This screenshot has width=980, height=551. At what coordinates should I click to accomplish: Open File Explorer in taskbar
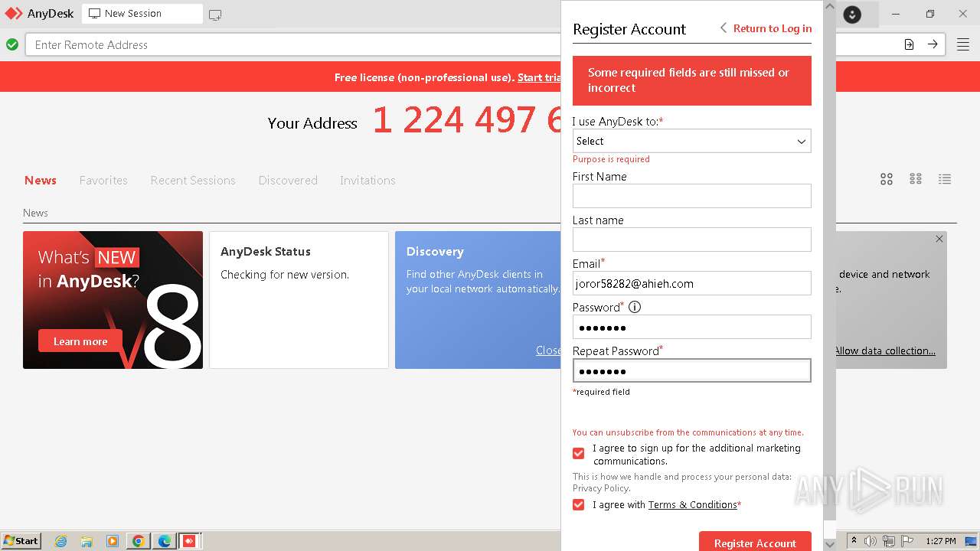tap(87, 541)
